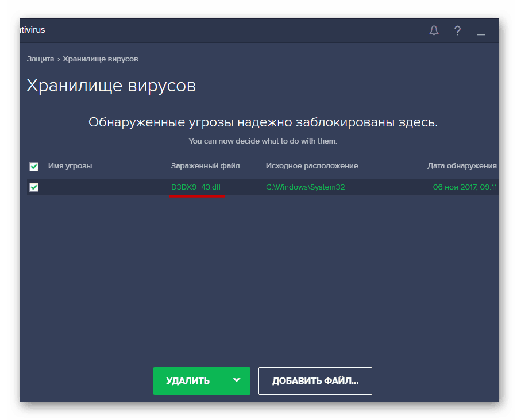Click the ДОБАВИТЬ ФАЙЛ... button
This screenshot has width=517, height=420.
(x=315, y=381)
